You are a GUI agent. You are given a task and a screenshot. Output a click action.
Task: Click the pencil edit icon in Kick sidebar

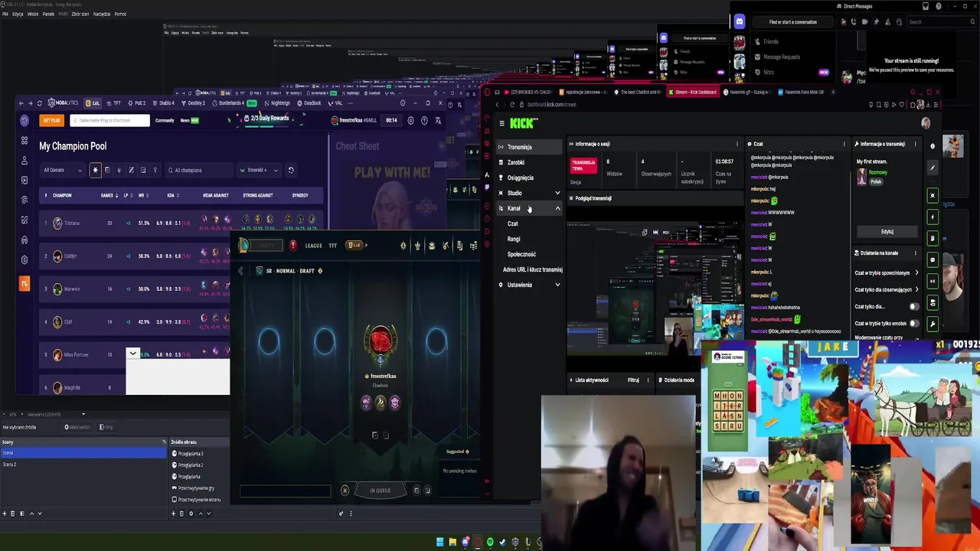[x=933, y=168]
